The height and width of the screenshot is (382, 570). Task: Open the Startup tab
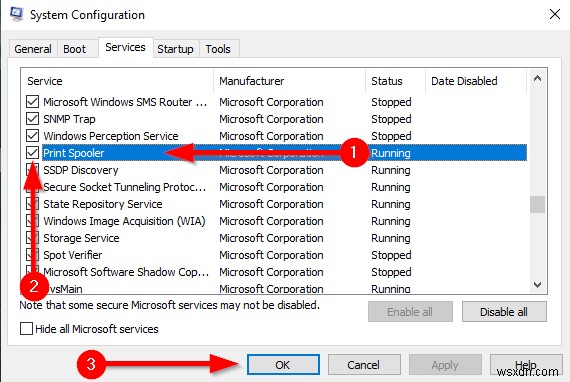tap(175, 49)
